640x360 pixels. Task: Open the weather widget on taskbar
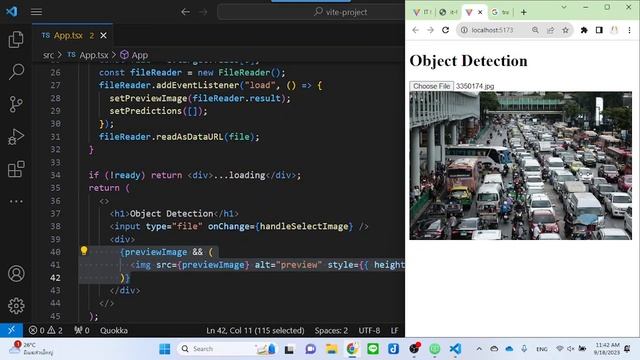[32, 349]
